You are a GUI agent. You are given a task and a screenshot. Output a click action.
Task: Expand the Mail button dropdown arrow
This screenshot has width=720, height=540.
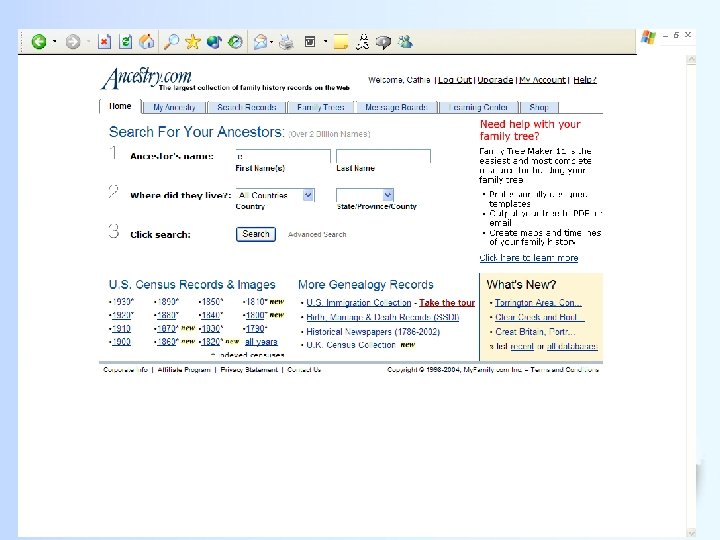point(271,42)
